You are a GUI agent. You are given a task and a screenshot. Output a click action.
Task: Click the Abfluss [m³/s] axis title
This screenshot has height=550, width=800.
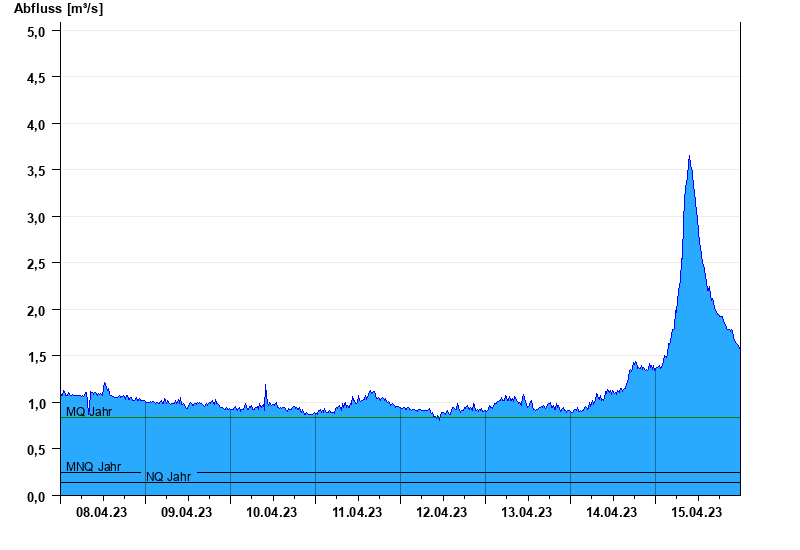pyautogui.click(x=58, y=9)
